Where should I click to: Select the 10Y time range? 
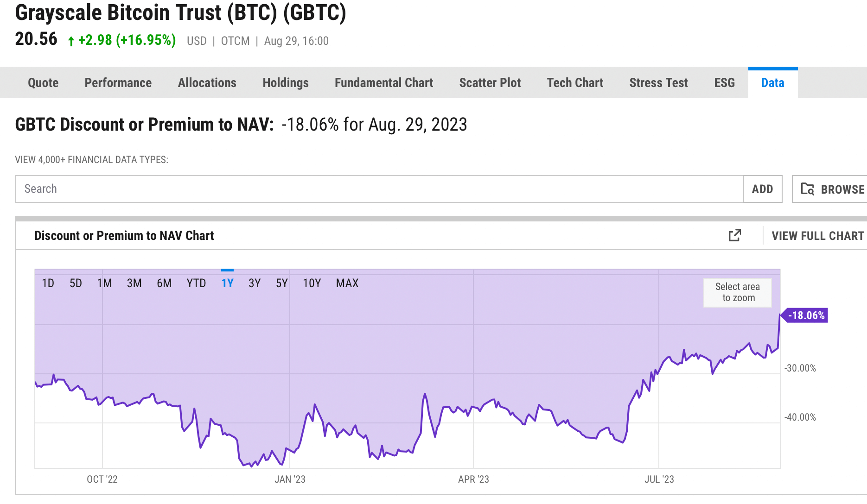(x=312, y=283)
